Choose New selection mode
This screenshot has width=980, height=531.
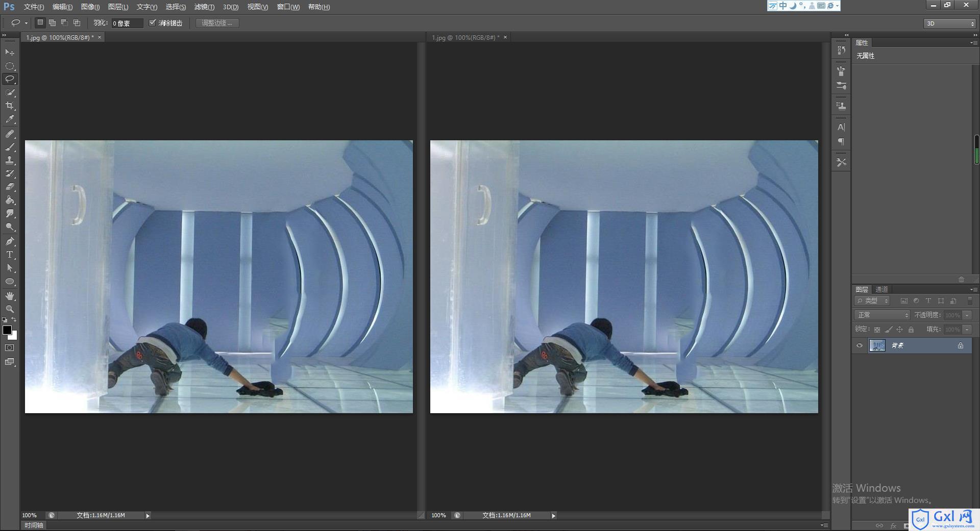(40, 22)
